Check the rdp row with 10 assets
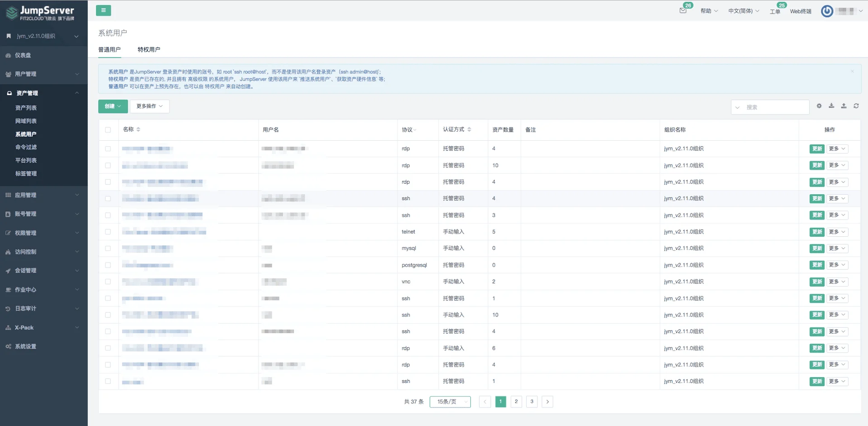Screen dimensions: 868x426 (x=108, y=166)
